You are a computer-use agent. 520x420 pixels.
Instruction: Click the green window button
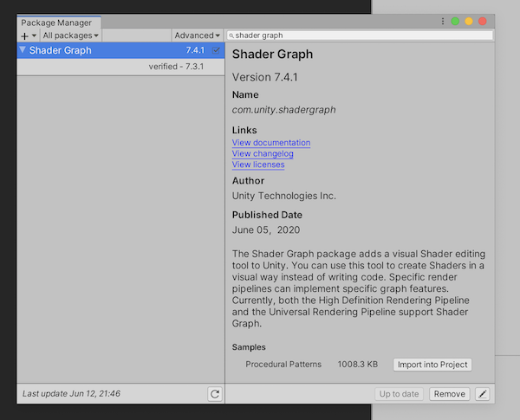[x=455, y=21]
